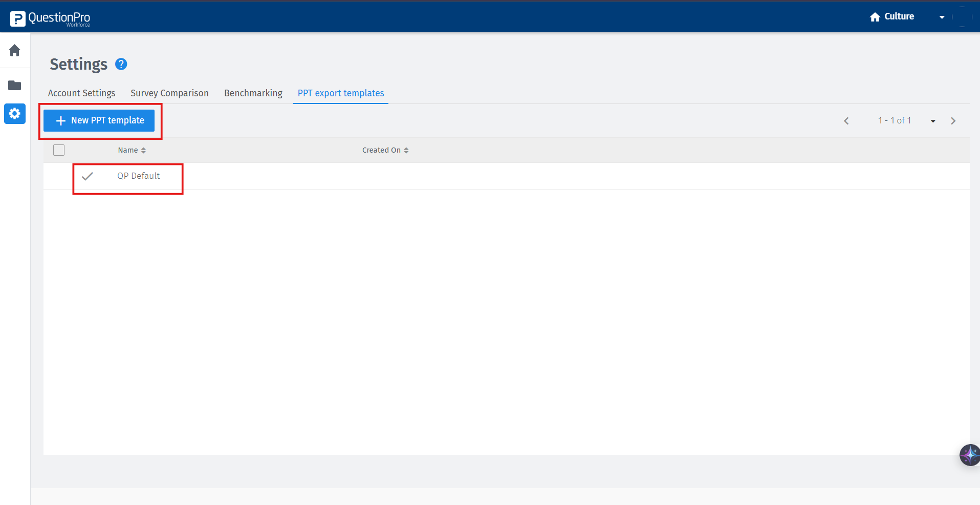Image resolution: width=980 pixels, height=505 pixels.
Task: Switch to the Benchmarking tab
Action: click(x=253, y=93)
